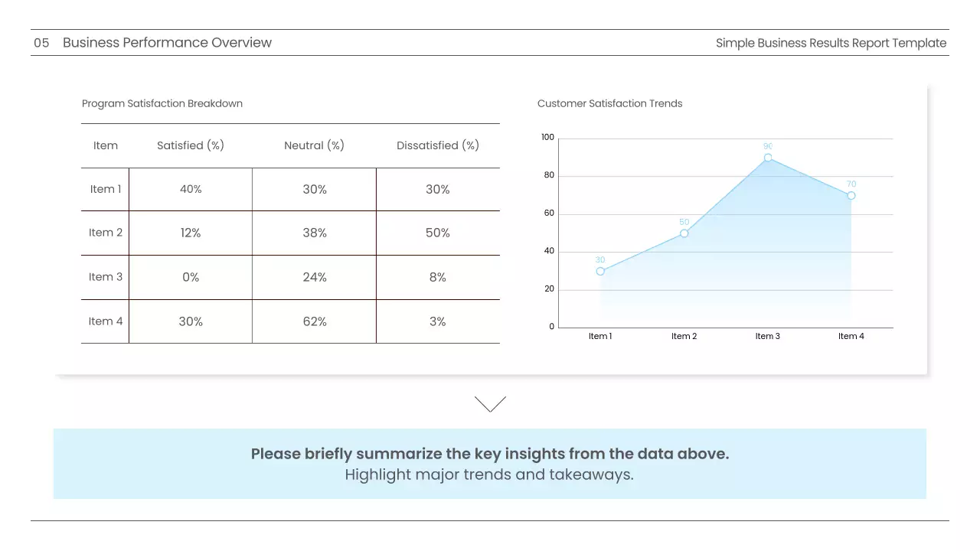Click the 50% Dissatisfied cell for Item 2
The image size is (980, 551).
(x=438, y=233)
